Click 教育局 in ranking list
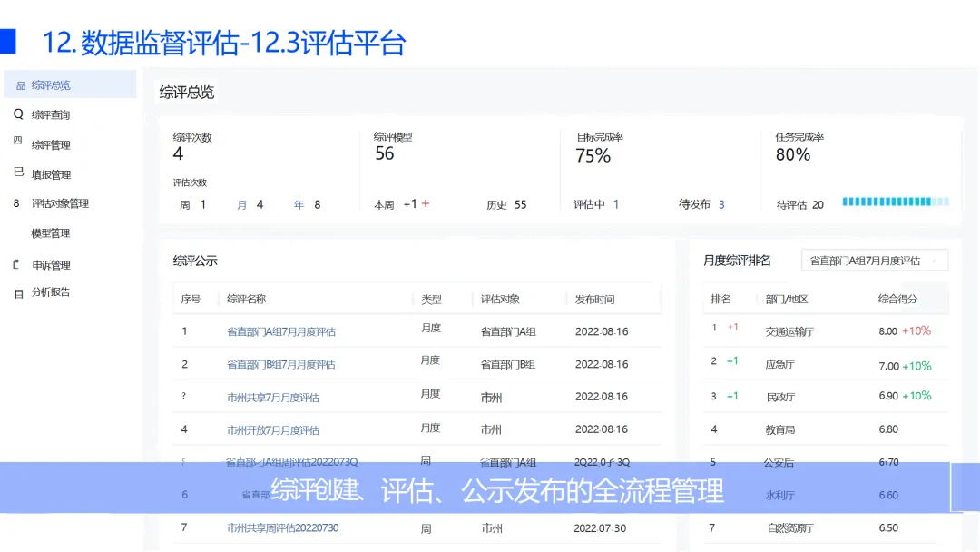The height and width of the screenshot is (552, 980). pos(779,430)
